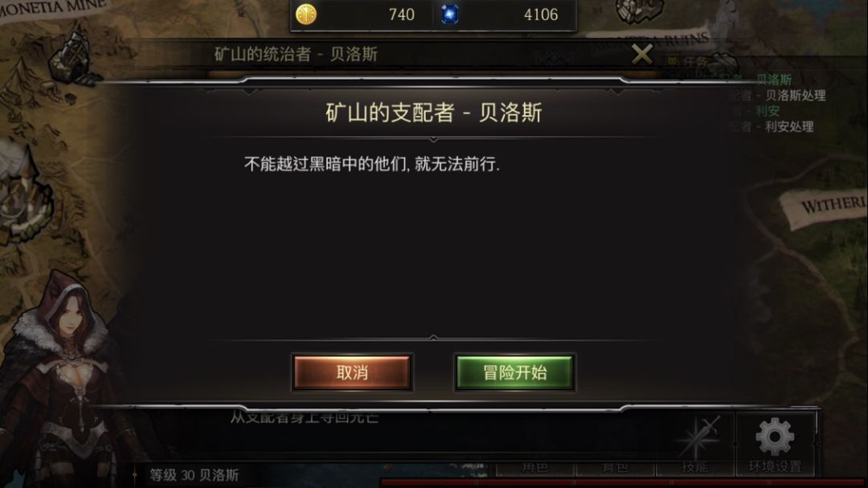Viewport: 868px width, 488px height.
Task: Start the quest with 冒险开始
Action: (x=515, y=373)
